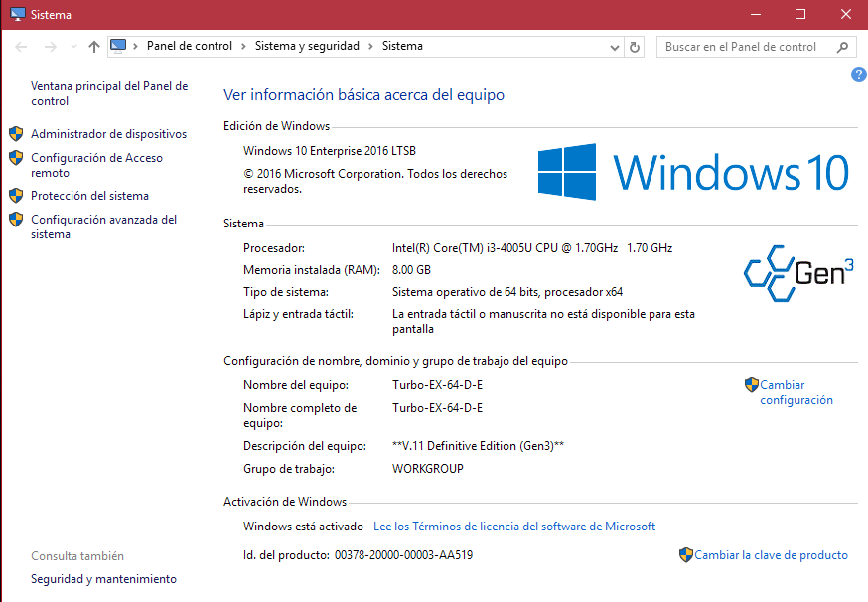The image size is (868, 602).
Task: Click the back navigation arrow
Action: click(x=20, y=46)
